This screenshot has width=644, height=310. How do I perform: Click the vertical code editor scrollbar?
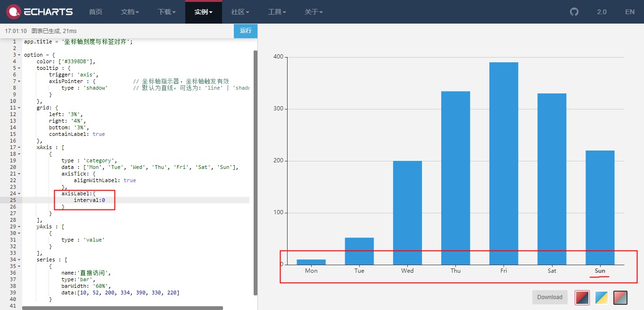256,172
